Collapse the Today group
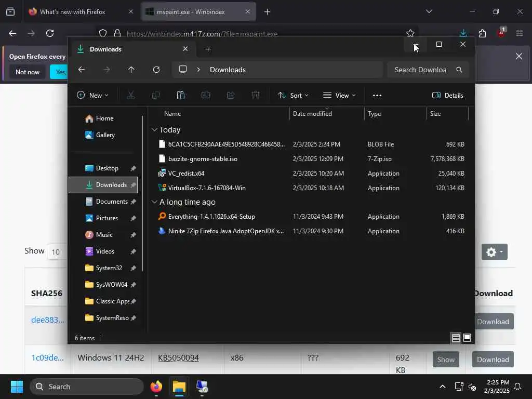Screen dimensions: 532x399 click(154, 129)
